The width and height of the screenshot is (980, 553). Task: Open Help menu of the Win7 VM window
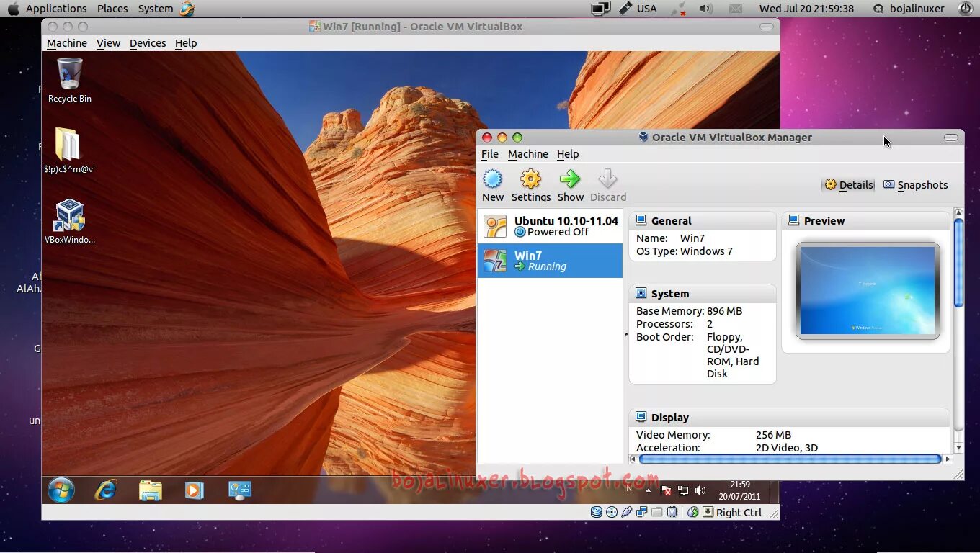pyautogui.click(x=186, y=43)
